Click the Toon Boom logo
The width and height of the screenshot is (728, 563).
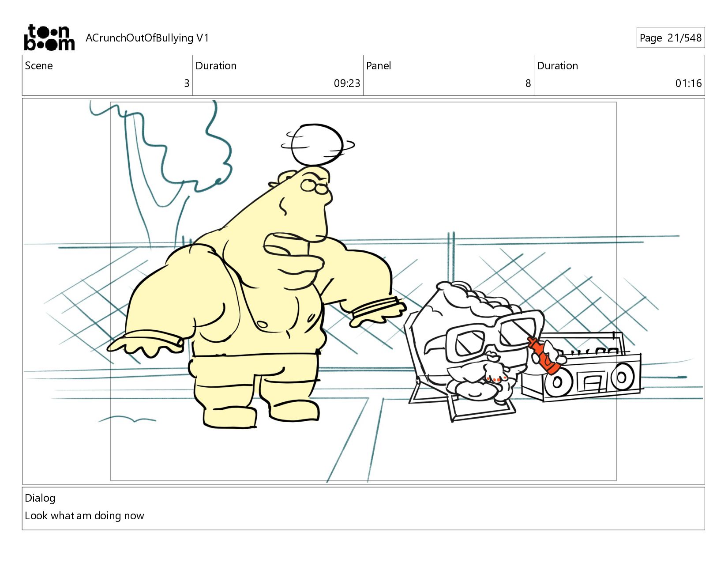point(49,38)
